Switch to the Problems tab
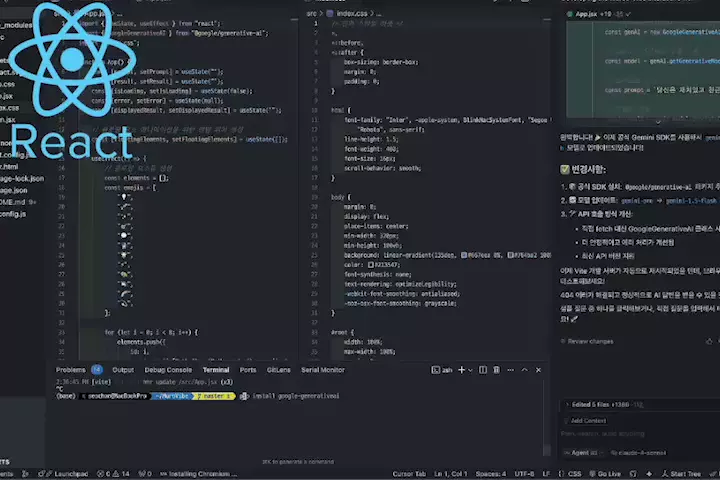 click(71, 370)
